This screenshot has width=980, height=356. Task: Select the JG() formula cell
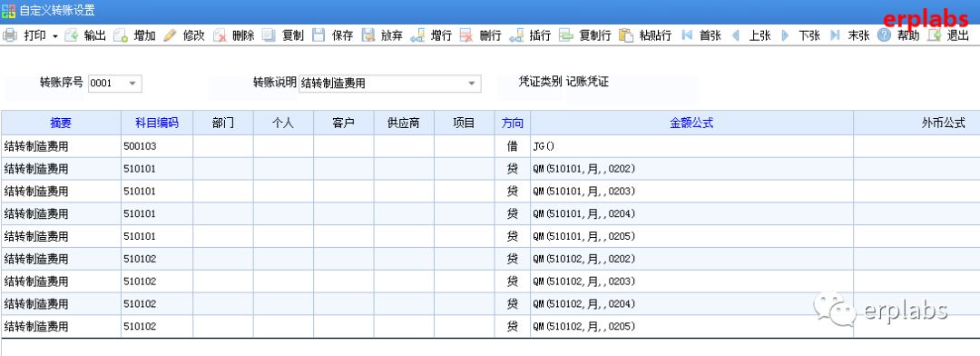click(x=691, y=146)
